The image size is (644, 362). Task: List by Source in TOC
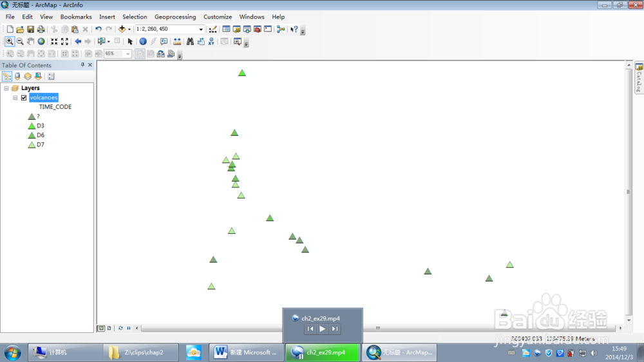(17, 77)
